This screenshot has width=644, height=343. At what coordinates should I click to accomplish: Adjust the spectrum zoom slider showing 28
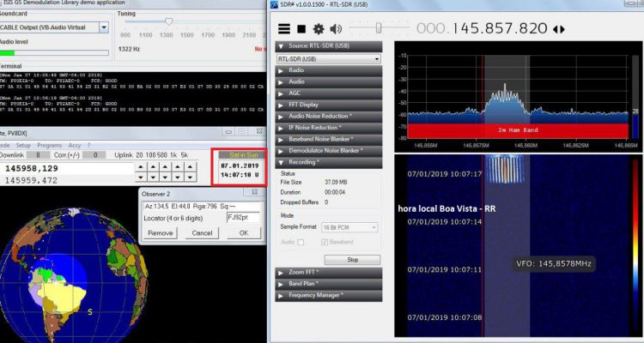pos(635,96)
